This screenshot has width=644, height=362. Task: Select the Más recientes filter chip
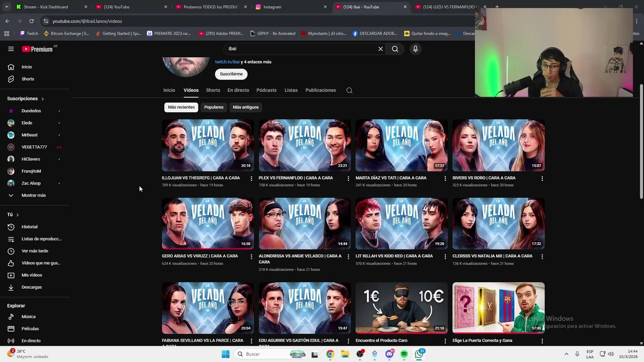181,107
